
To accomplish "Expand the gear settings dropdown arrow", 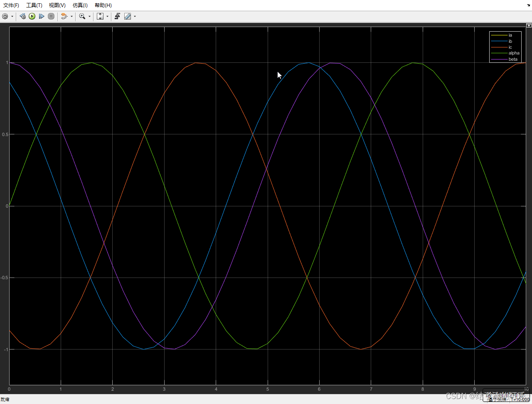I will click(12, 17).
